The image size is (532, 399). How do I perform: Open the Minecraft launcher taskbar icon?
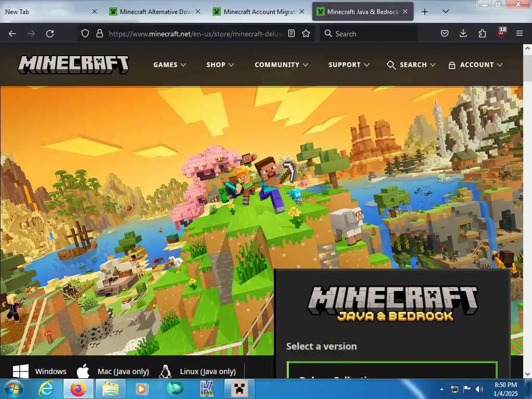(x=239, y=389)
